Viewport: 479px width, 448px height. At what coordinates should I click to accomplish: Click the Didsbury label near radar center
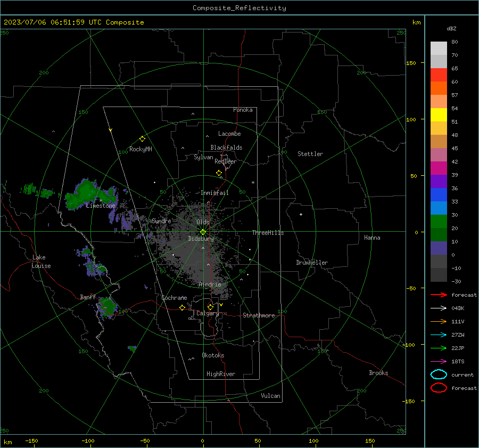201,239
